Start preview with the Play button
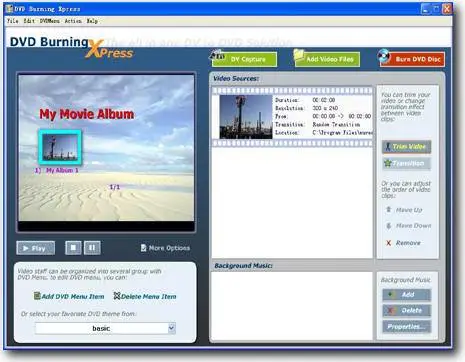The height and width of the screenshot is (362, 465). [x=35, y=248]
